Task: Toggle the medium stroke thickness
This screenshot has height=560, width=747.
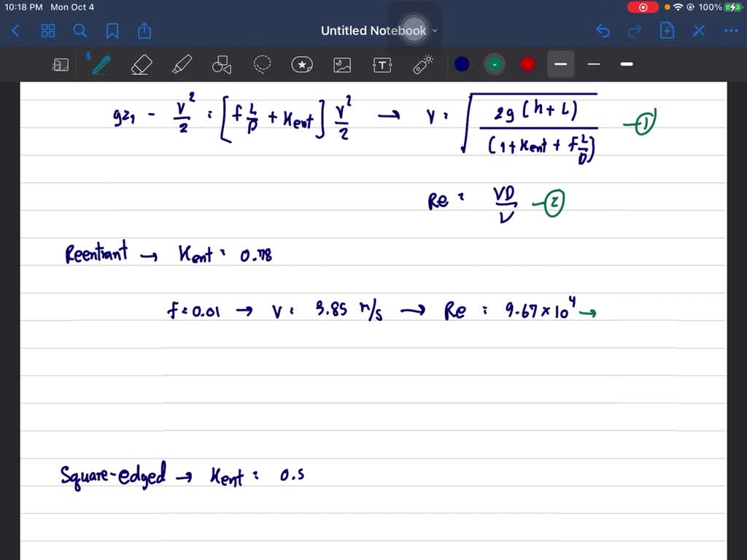Action: pyautogui.click(x=593, y=64)
